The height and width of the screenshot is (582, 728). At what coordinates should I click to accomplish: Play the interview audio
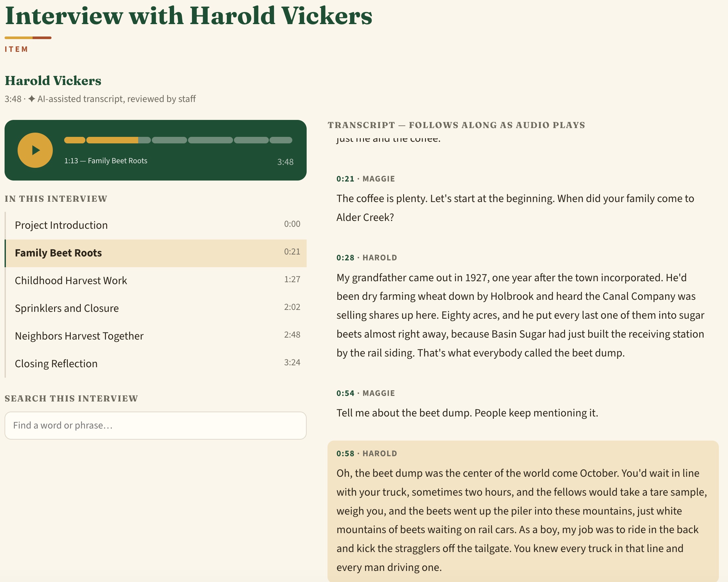[x=35, y=150]
